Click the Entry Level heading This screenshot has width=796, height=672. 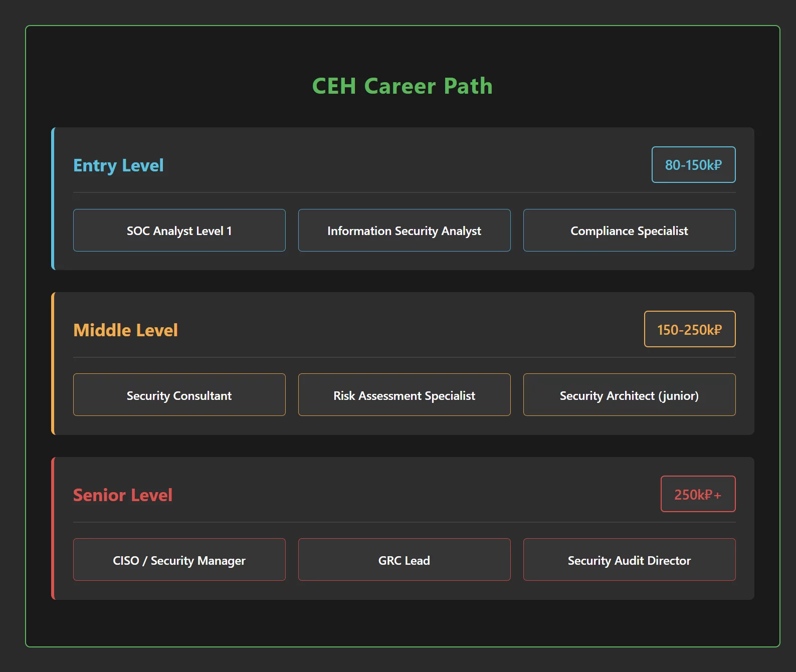click(118, 165)
